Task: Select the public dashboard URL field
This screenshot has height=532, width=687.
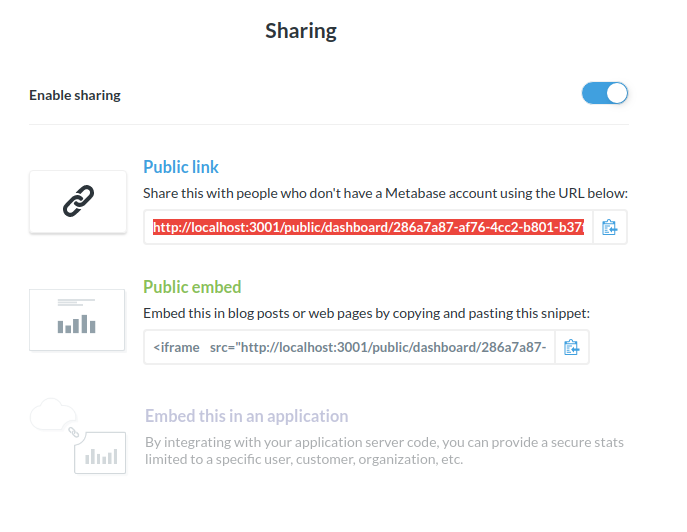Action: [x=368, y=227]
